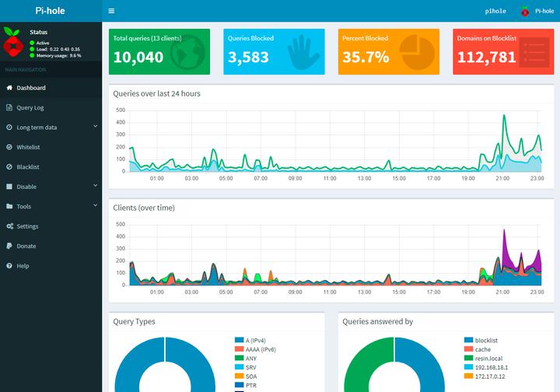Expand the Tools submenu chevron

[x=96, y=205]
